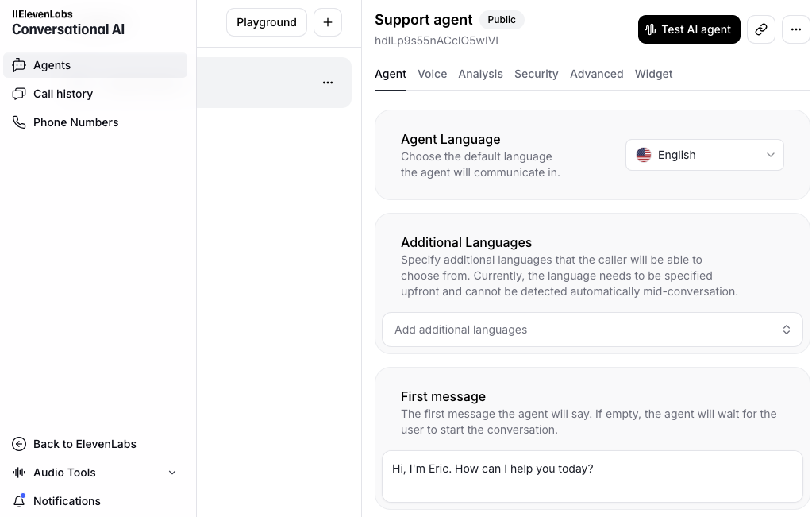Viewport: 812px width, 517px height.
Task: Copy the agent link icon
Action: click(x=761, y=29)
